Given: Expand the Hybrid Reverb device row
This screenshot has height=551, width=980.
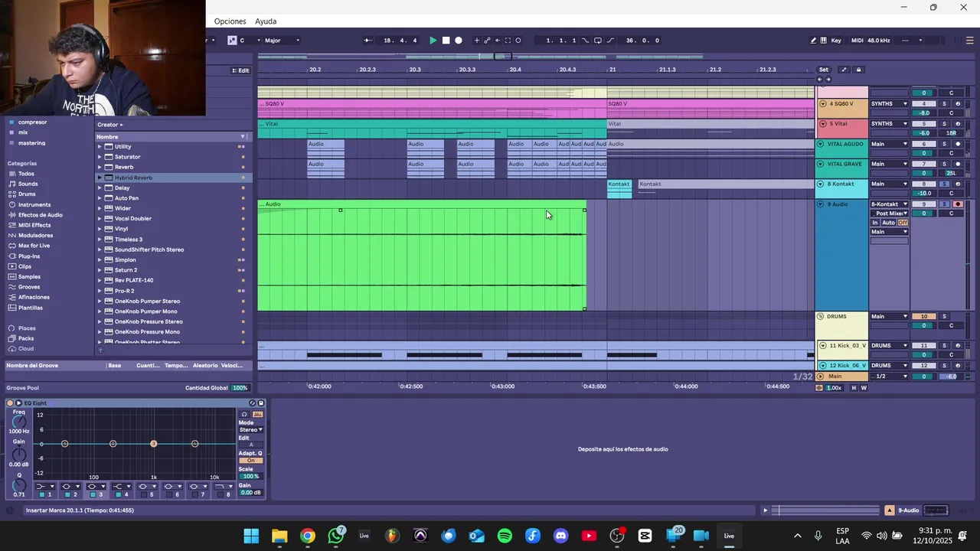Looking at the screenshot, I should click(100, 178).
